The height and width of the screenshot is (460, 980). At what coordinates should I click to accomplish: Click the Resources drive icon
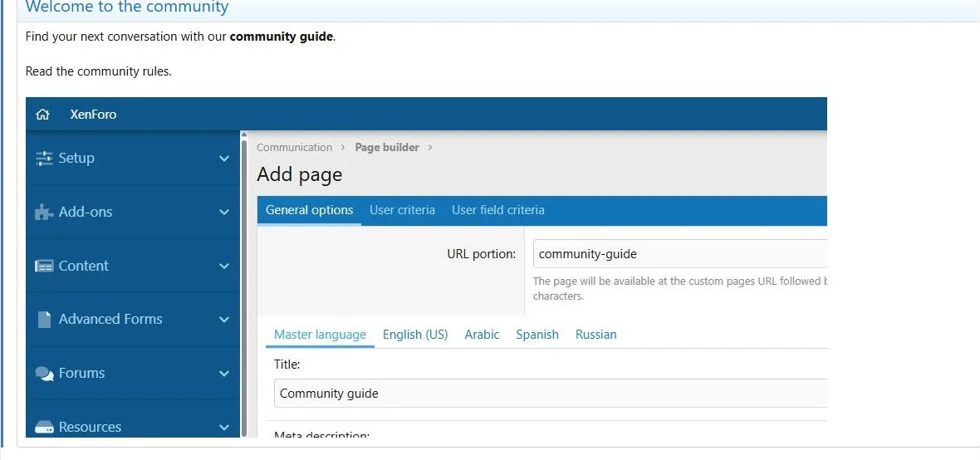point(44,427)
